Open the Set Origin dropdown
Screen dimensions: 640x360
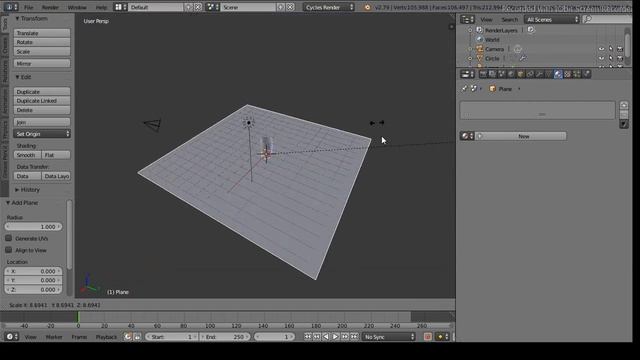pyautogui.click(x=42, y=134)
